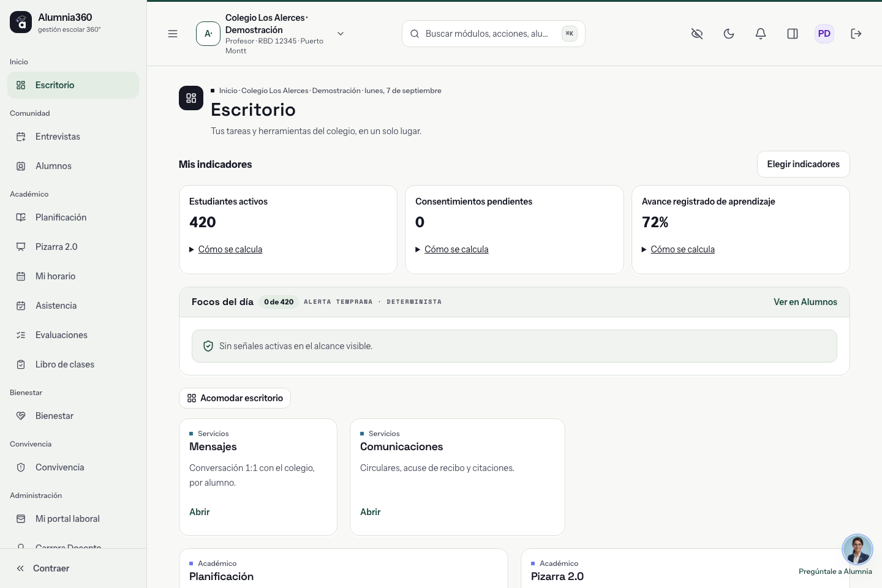Select the 0 de 420 badge

279,302
